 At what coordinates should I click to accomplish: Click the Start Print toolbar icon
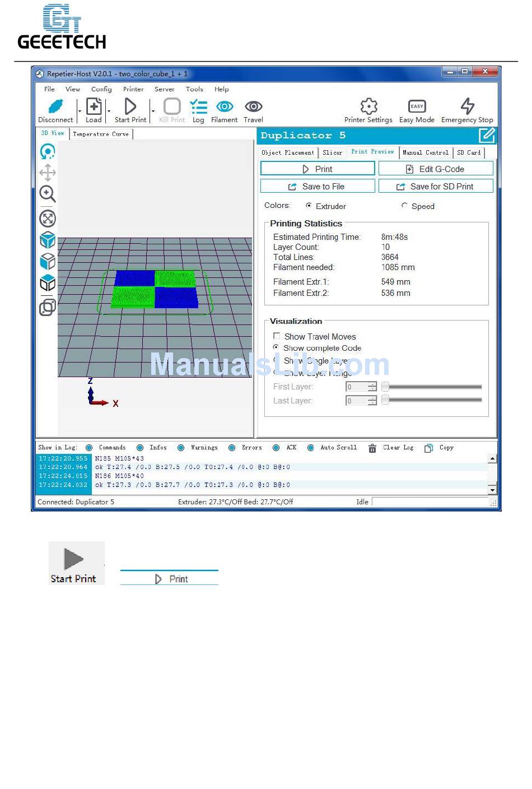[x=130, y=106]
